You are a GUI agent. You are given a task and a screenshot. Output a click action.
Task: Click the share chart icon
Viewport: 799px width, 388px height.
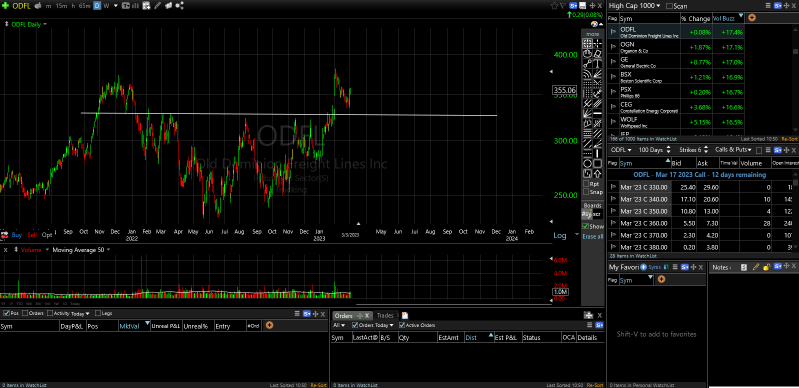[179, 6]
